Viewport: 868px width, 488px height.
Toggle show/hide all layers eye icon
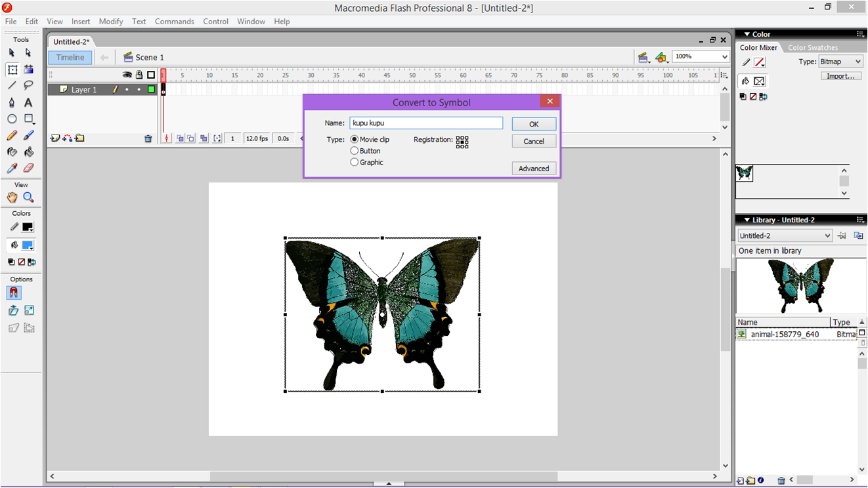(x=127, y=75)
